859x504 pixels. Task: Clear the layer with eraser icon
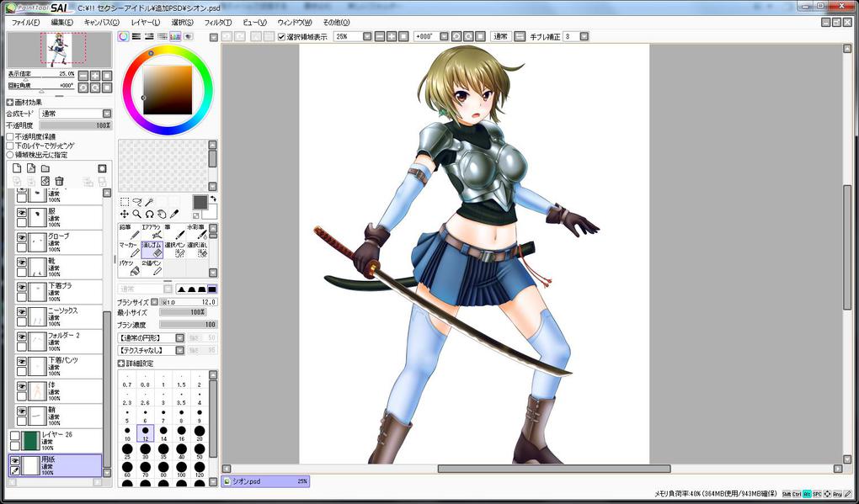45,181
